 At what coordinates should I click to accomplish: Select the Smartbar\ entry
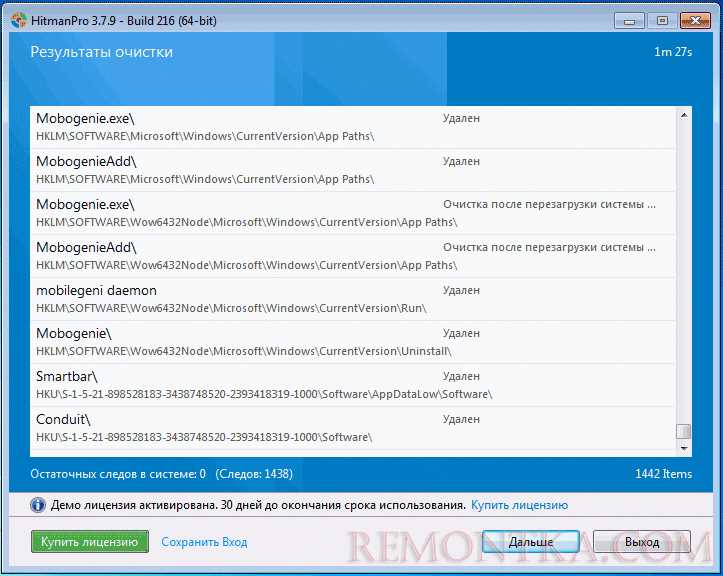pyautogui.click(x=353, y=385)
